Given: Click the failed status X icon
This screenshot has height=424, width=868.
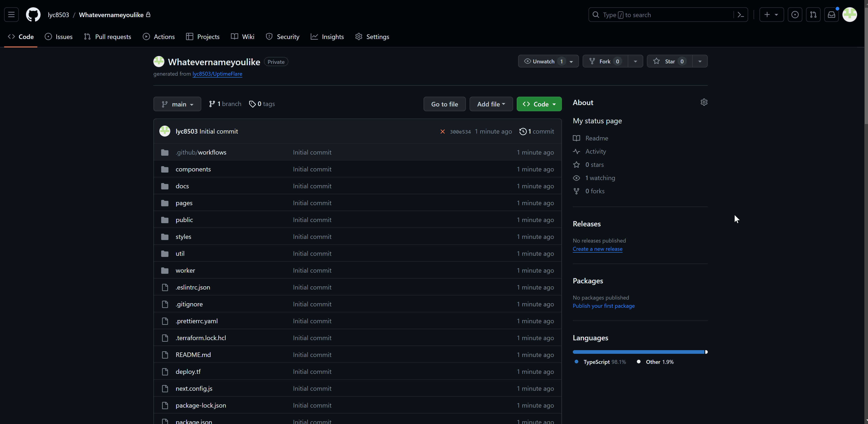Looking at the screenshot, I should pos(442,132).
